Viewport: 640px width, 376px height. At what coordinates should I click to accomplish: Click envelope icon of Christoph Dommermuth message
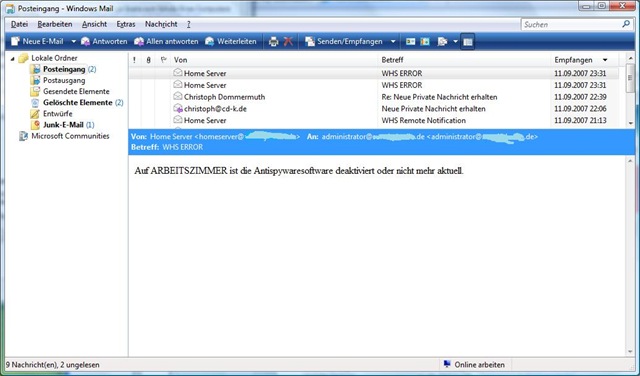point(178,96)
